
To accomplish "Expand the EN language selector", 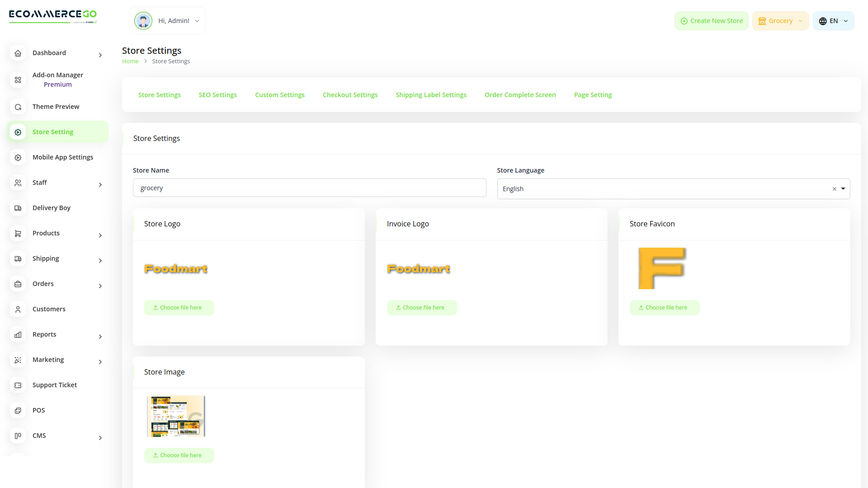I will (833, 20).
